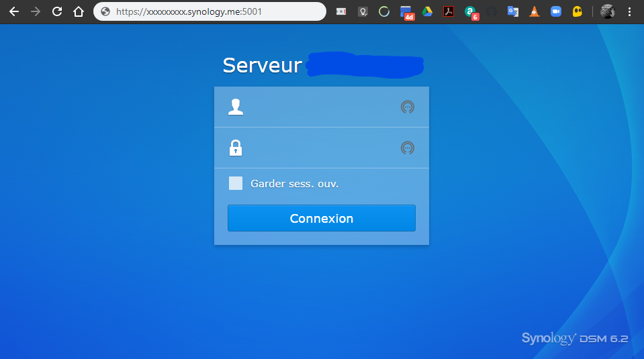Click the site info globe icon
This screenshot has height=359, width=644.
(x=105, y=11)
